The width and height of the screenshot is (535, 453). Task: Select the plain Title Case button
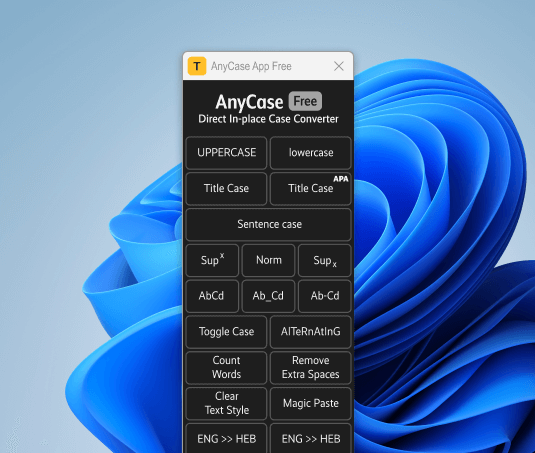(226, 189)
